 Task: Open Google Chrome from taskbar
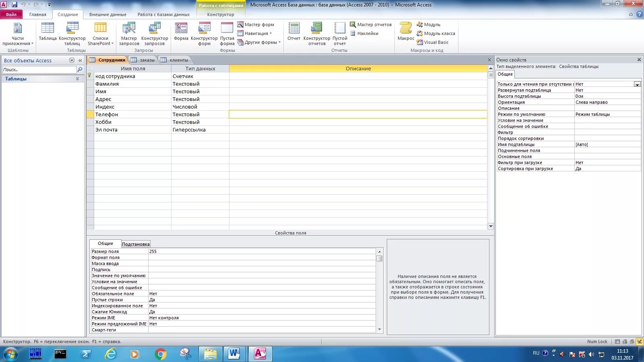pos(161,354)
